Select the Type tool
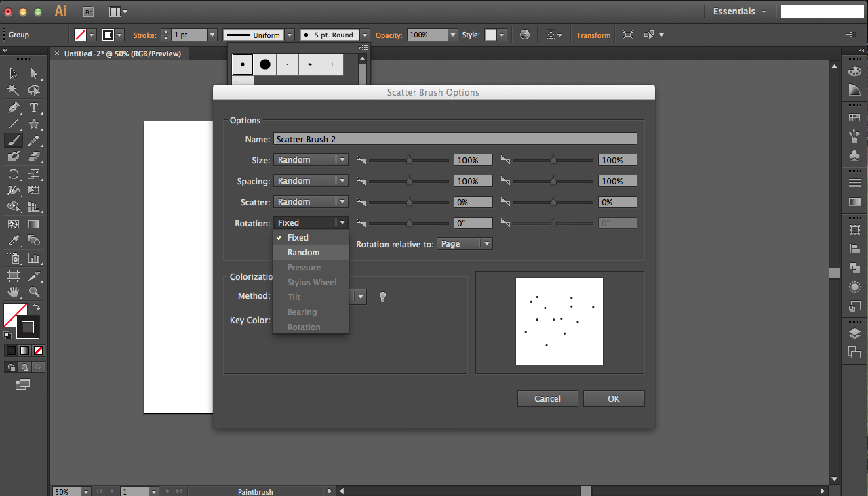The width and height of the screenshot is (868, 496). 34,108
